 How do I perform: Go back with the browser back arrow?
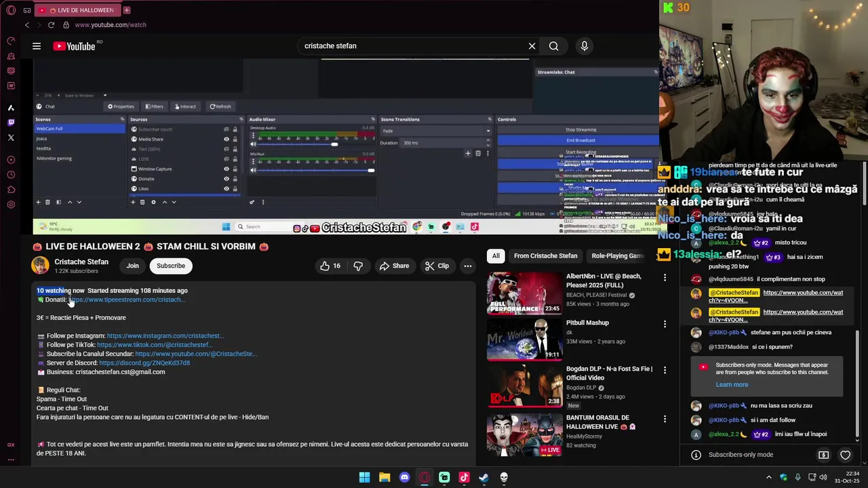[x=27, y=25]
